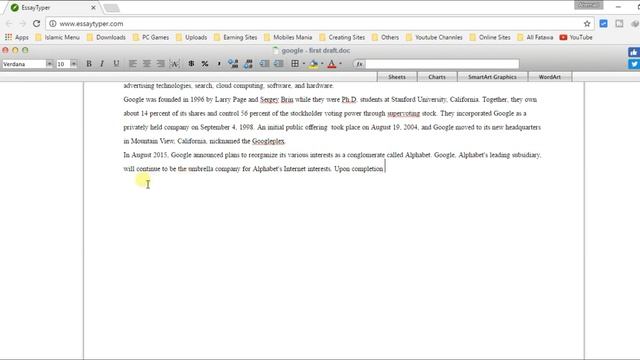Open the Creating Sites bookmark folder

[x=342, y=37]
